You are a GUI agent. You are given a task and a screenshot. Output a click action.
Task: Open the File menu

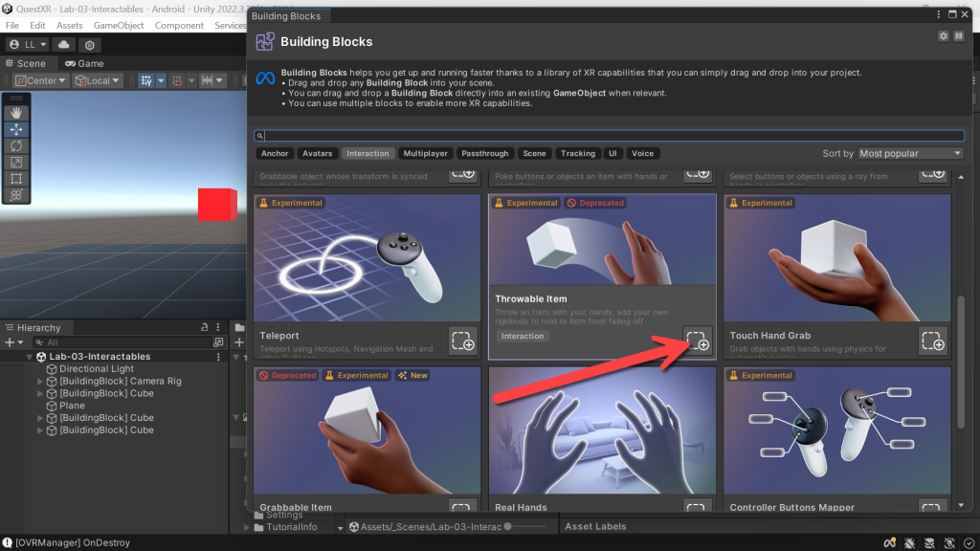click(x=12, y=26)
